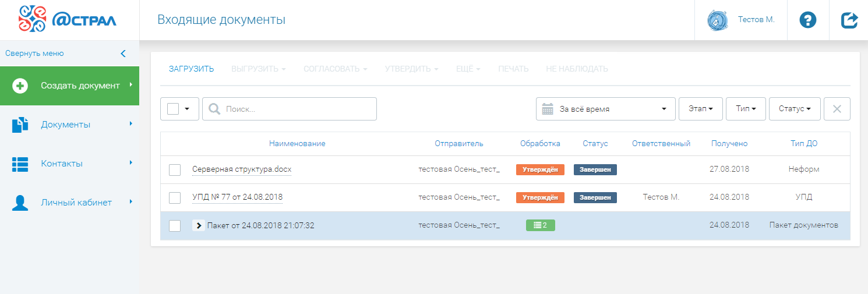Click the green plus icon of Создать документ
The width and height of the screenshot is (868, 294).
(20, 86)
